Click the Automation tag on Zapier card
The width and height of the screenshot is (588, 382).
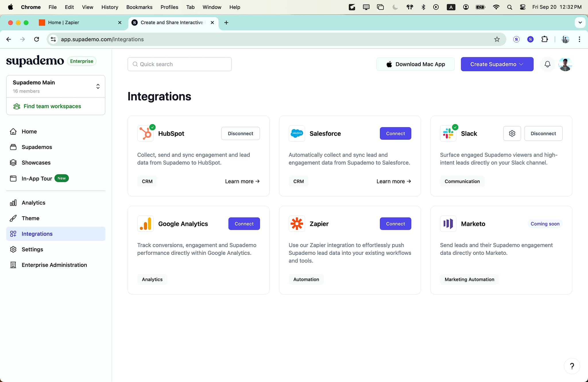[x=306, y=279]
